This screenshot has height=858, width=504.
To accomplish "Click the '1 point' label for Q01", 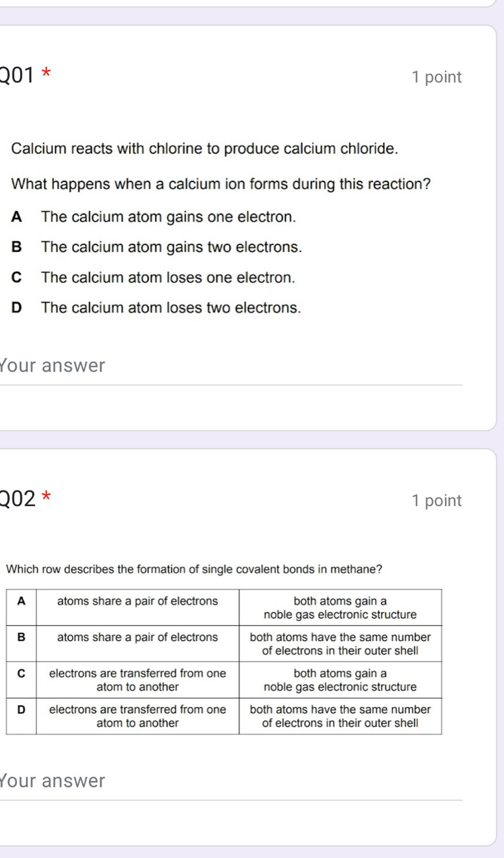I will [436, 77].
